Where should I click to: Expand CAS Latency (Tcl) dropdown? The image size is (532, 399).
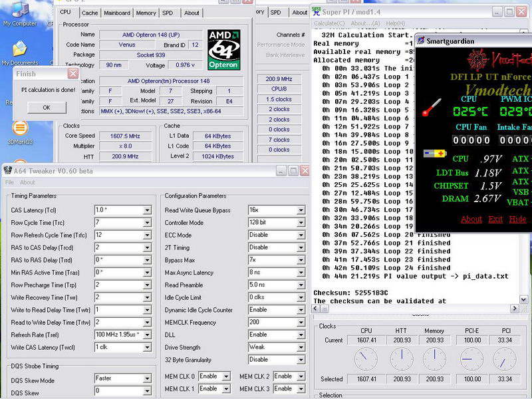click(147, 210)
